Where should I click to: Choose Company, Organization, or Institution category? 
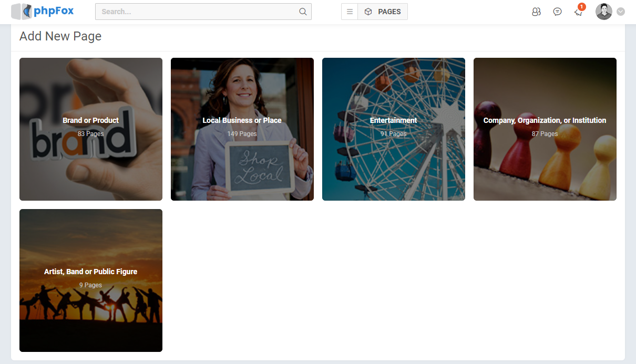pos(545,120)
